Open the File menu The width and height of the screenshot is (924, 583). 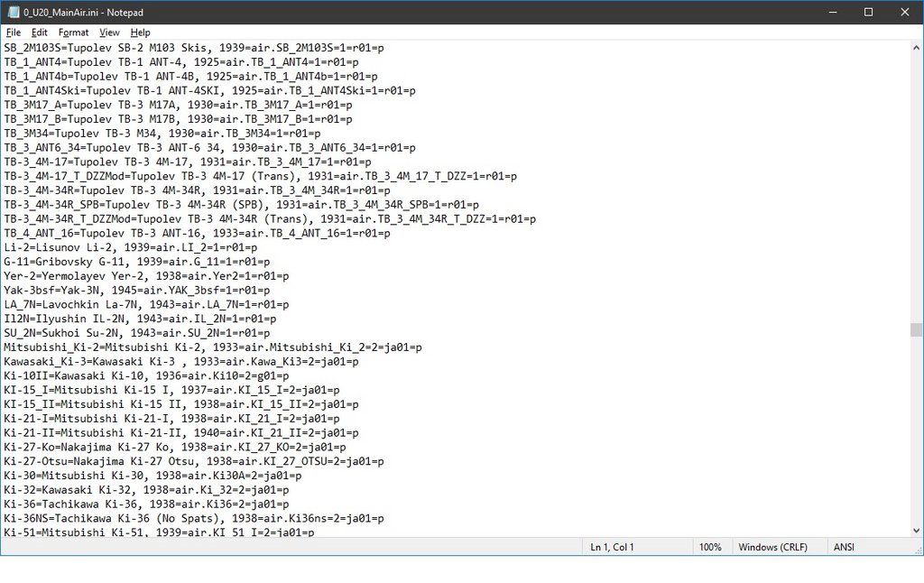click(13, 32)
